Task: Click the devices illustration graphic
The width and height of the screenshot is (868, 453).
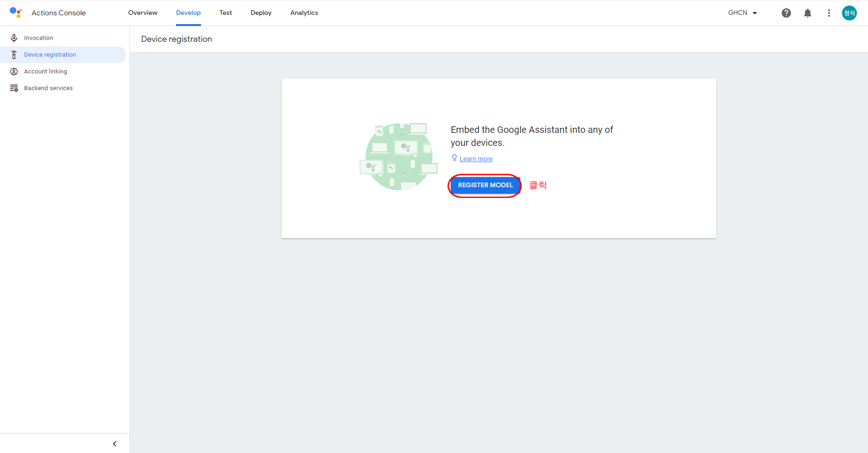Action: click(399, 157)
